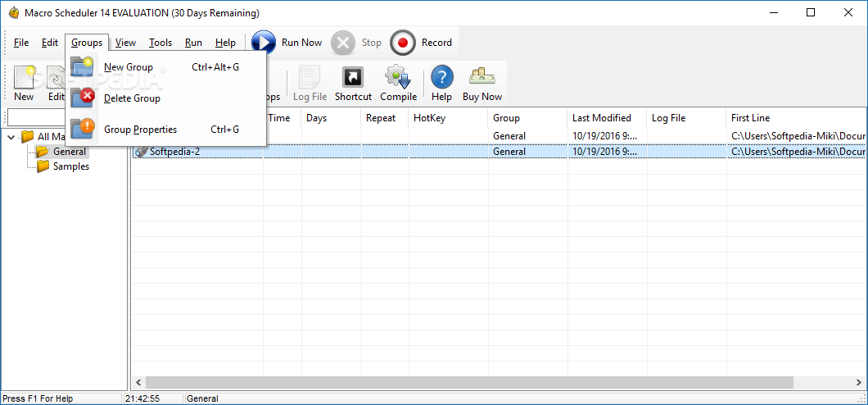Viewport: 868px width, 405px height.
Task: Sort by the Last Modified column header
Action: (607, 118)
